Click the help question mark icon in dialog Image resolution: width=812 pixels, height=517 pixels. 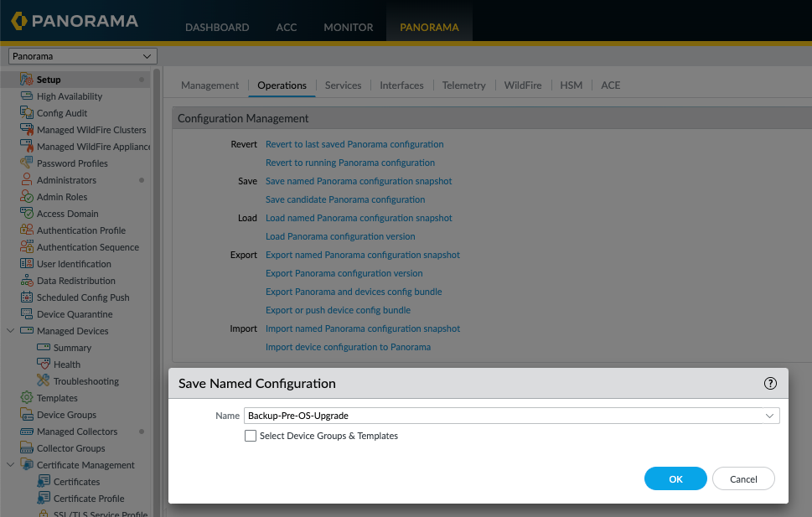coord(770,383)
